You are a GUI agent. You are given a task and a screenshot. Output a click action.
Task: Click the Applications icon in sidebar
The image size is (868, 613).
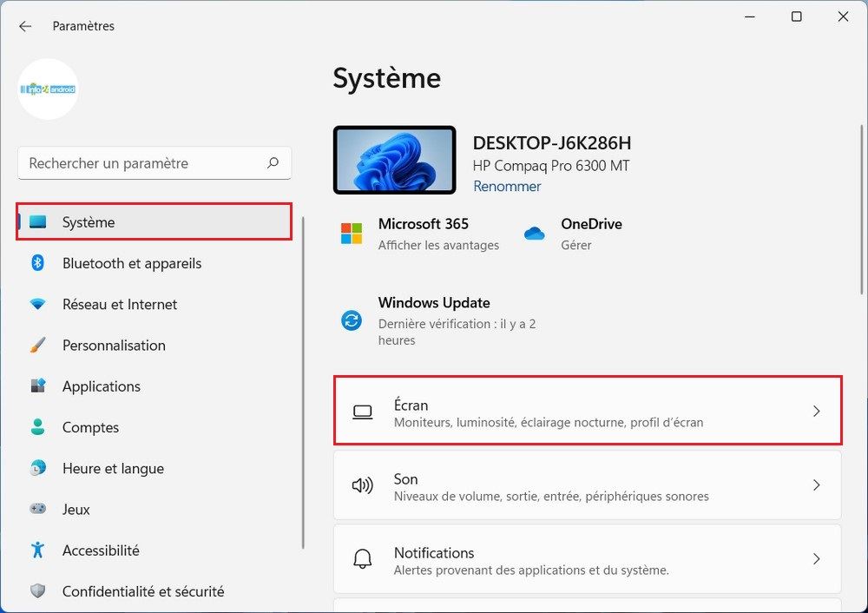coord(37,386)
